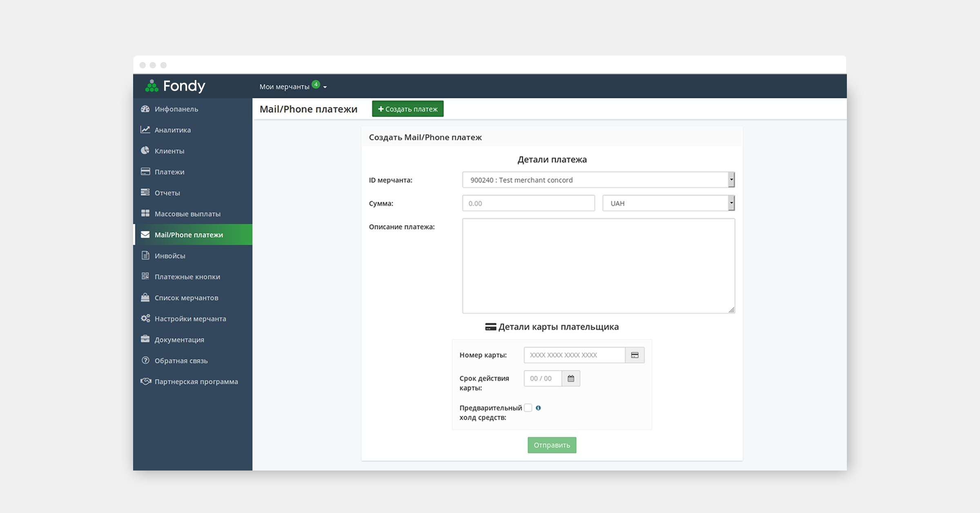Click the Fondy logo icon
980x513 pixels.
pyautogui.click(x=151, y=86)
